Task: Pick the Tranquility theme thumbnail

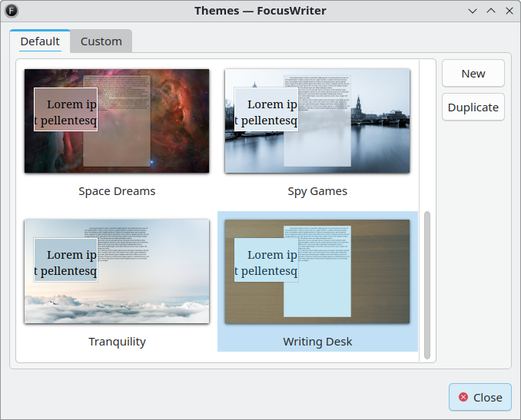Action: [117, 271]
